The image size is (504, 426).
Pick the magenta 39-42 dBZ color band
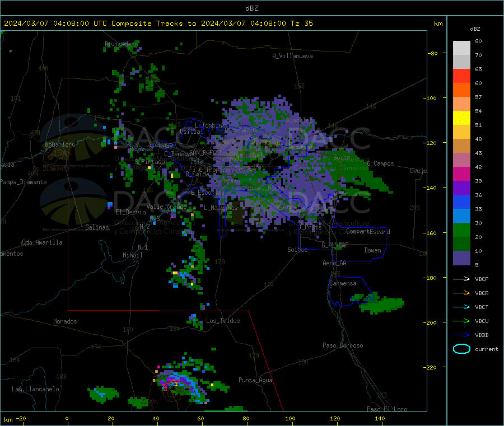pos(461,174)
